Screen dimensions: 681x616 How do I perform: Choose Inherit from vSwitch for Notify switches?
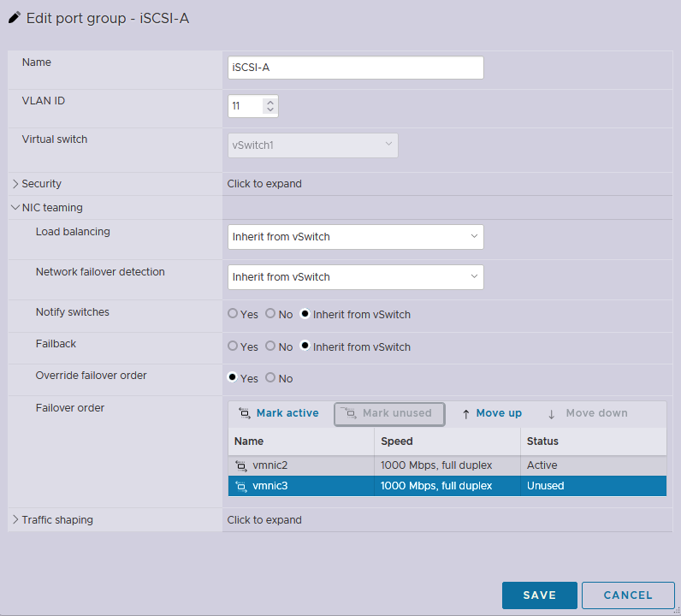click(x=305, y=314)
